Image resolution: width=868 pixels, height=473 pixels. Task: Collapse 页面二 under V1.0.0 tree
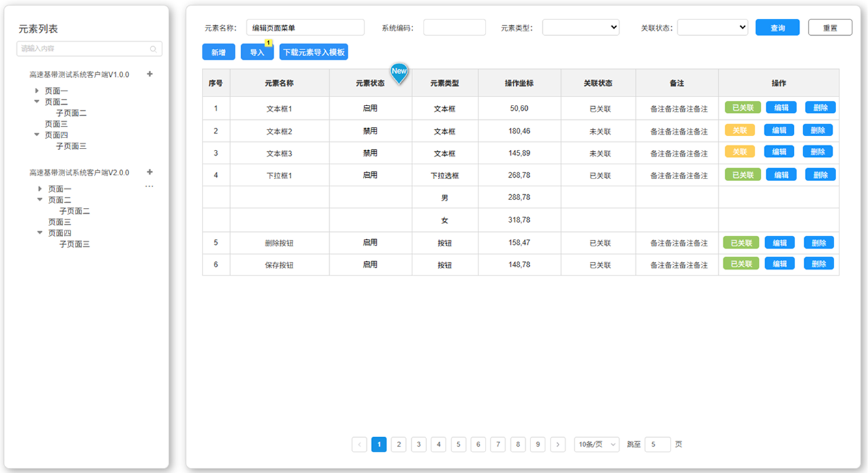tap(37, 102)
